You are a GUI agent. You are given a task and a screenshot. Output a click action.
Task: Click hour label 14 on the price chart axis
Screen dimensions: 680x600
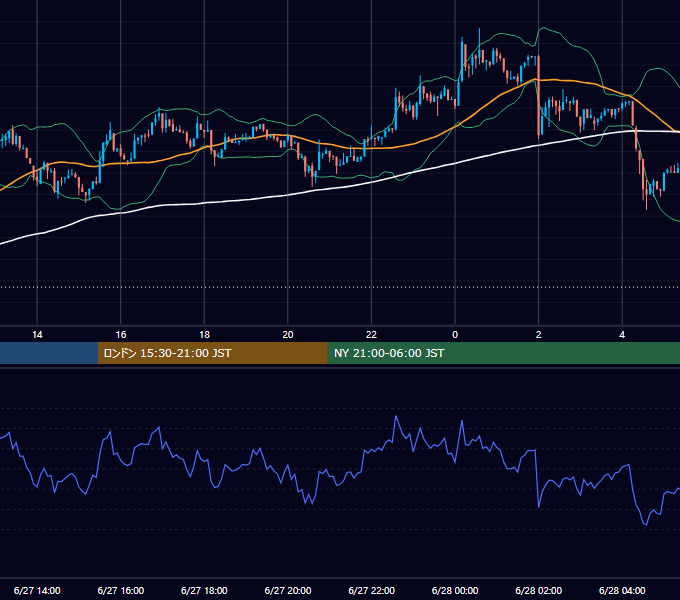point(37,335)
